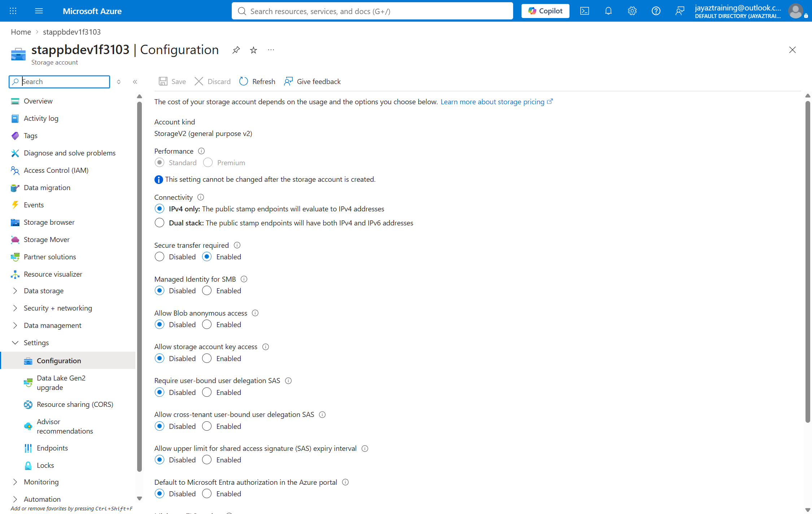Toggle expand/collapse all menu groups arrows
Viewport: 812px width, 514px height.
coord(119,82)
